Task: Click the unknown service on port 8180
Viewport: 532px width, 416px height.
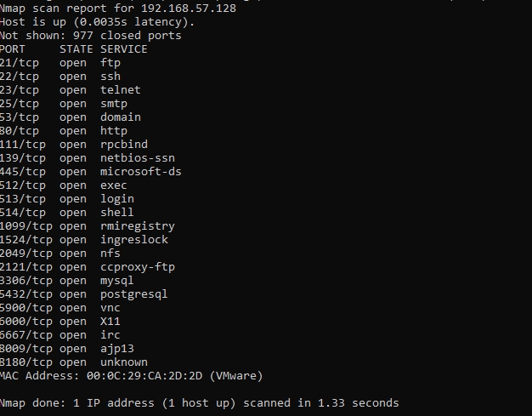Action: click(124, 362)
